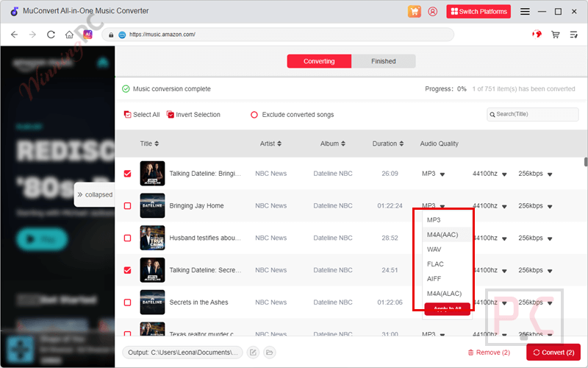Open the shopping cart purchase icon in title bar
Viewport: 588px width, 368px height.
(x=414, y=11)
